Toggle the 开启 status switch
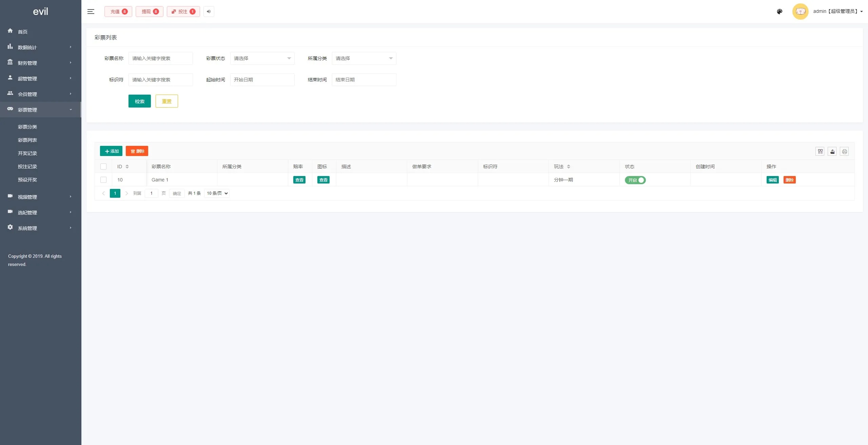 (x=635, y=180)
